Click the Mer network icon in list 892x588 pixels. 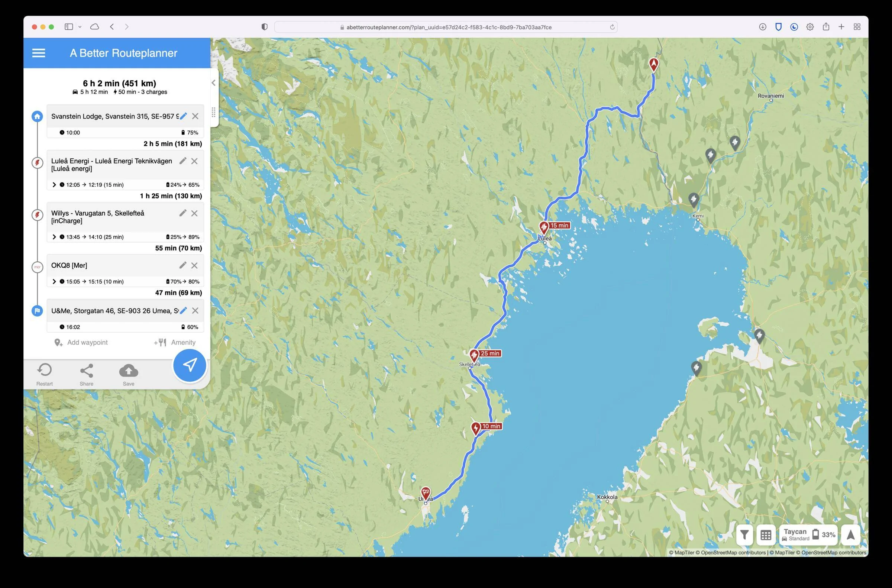tap(37, 267)
